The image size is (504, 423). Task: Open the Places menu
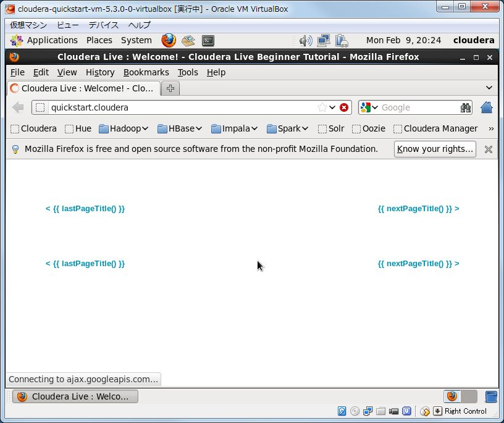pos(99,41)
